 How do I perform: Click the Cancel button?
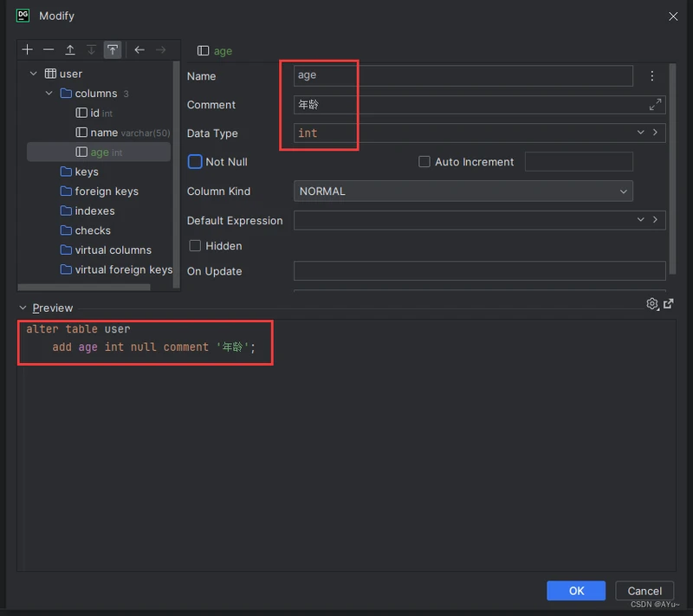coord(644,591)
